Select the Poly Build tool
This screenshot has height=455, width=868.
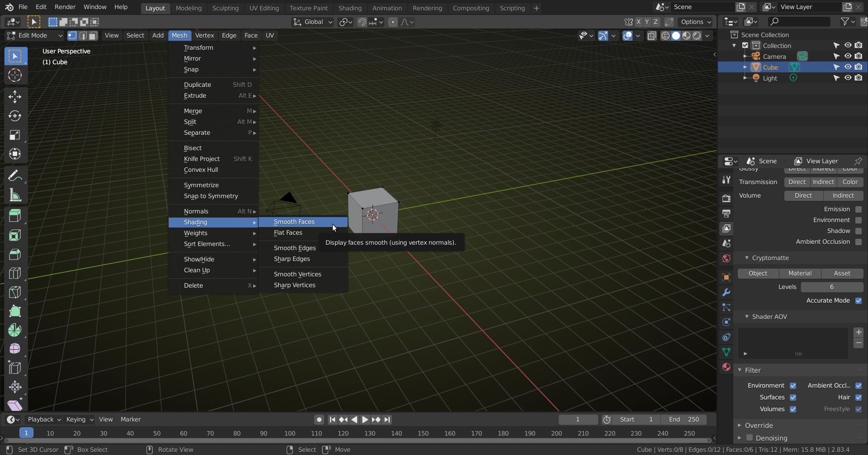click(x=15, y=311)
